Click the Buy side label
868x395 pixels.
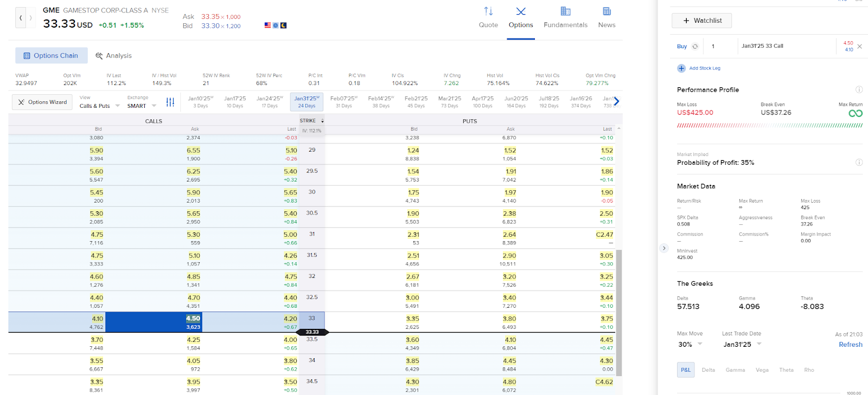tap(682, 47)
